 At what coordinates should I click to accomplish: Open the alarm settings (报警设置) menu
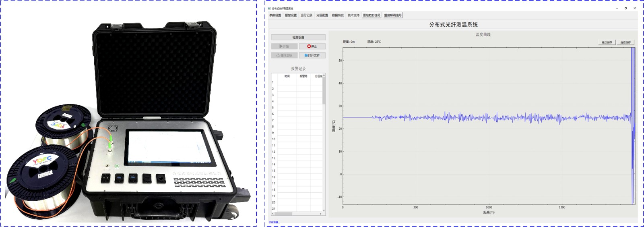291,15
